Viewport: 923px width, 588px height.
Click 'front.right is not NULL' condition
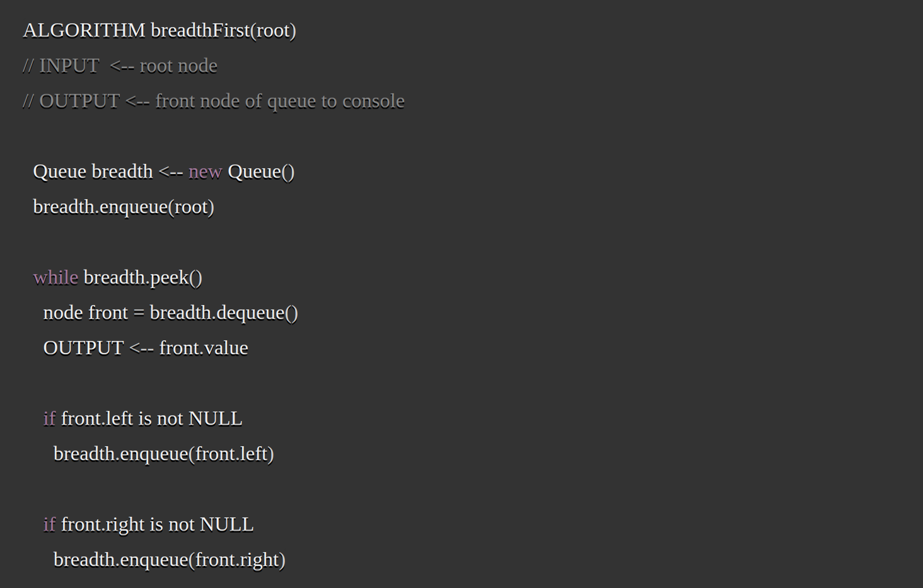(158, 524)
